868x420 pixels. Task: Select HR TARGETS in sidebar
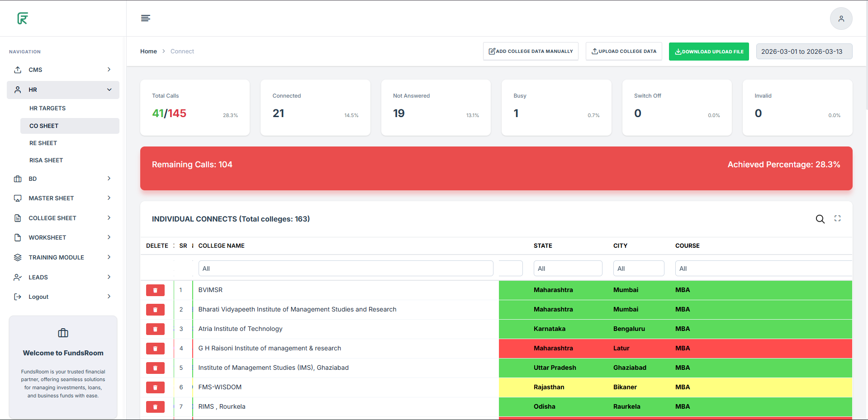47,109
